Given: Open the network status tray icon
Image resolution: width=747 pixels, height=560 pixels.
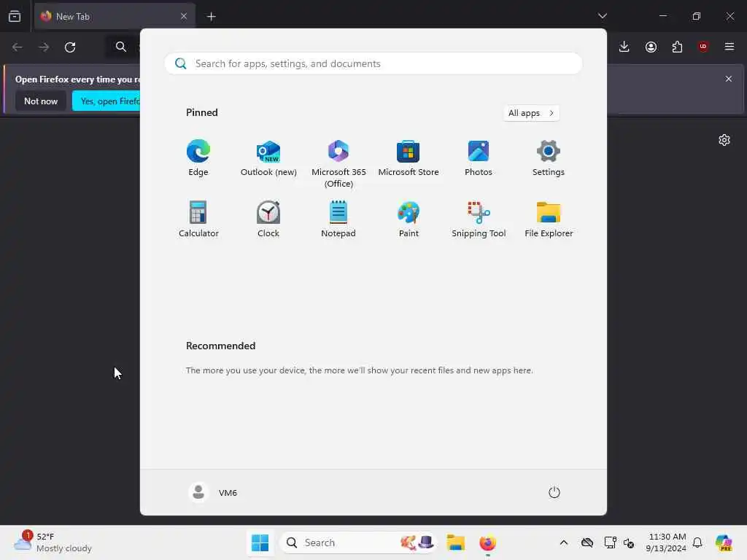Looking at the screenshot, I should click(x=610, y=542).
